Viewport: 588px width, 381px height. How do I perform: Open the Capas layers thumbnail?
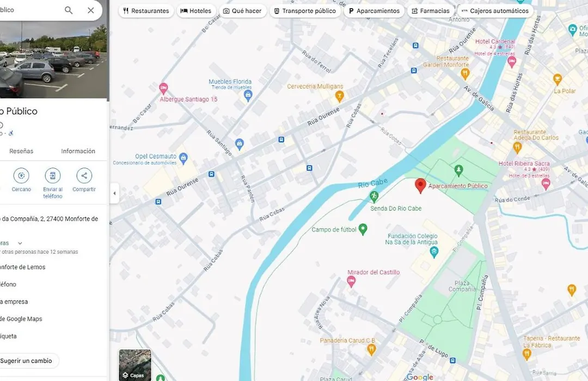pos(135,365)
